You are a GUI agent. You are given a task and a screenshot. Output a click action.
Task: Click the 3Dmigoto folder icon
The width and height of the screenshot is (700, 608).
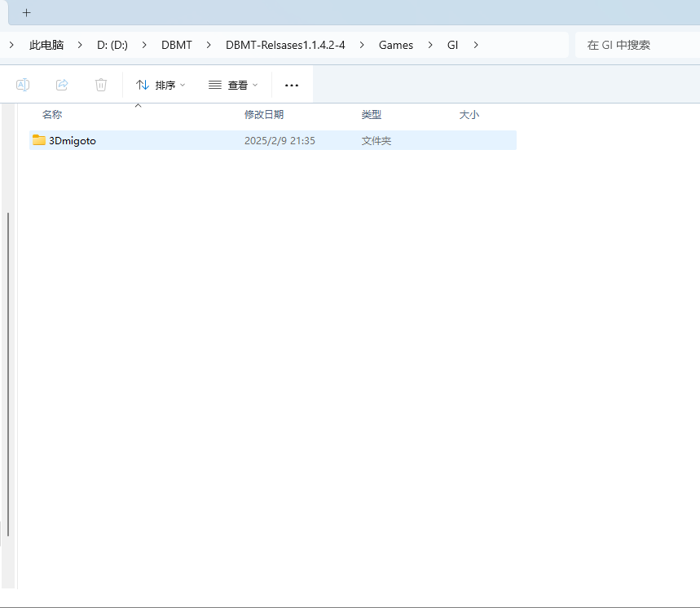39,140
